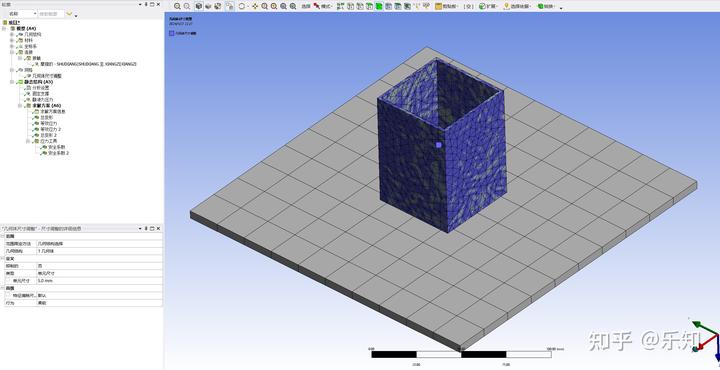This screenshot has height=370, width=720.
Task: Click the Suppressed value cell
Action: point(99,266)
